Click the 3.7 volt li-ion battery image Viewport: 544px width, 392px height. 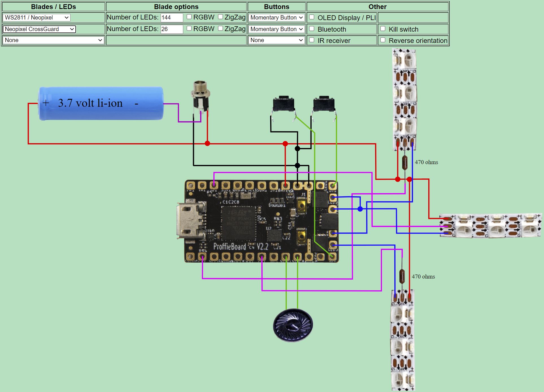(101, 103)
